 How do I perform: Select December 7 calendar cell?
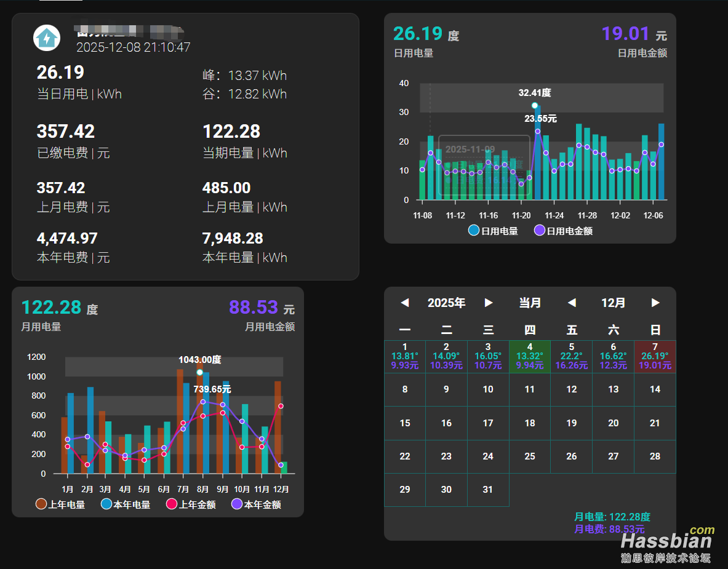[655, 356]
